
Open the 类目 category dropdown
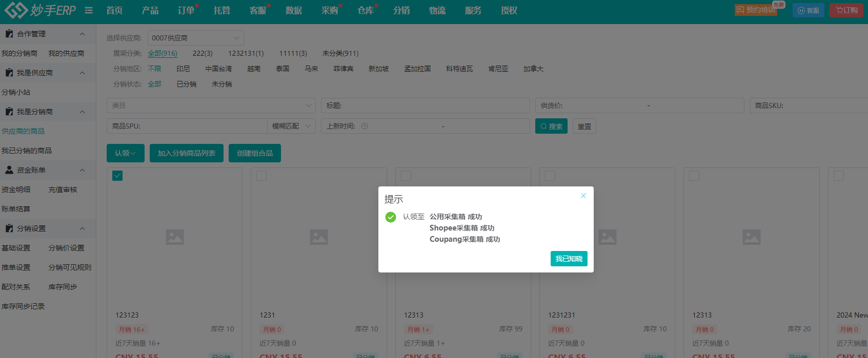211,106
